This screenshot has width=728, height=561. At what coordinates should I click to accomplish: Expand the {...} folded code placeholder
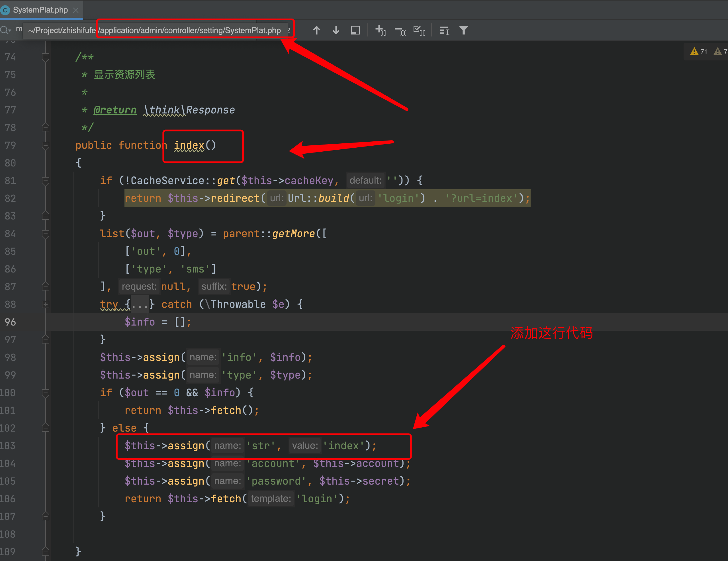pyautogui.click(x=140, y=304)
